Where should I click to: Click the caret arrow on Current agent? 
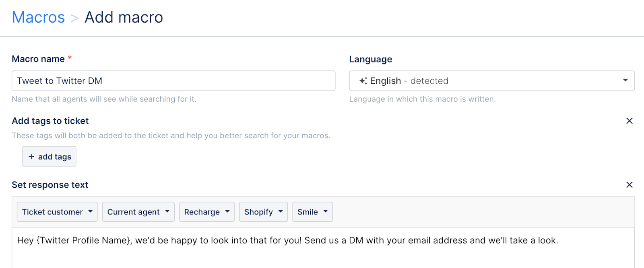[167, 212]
